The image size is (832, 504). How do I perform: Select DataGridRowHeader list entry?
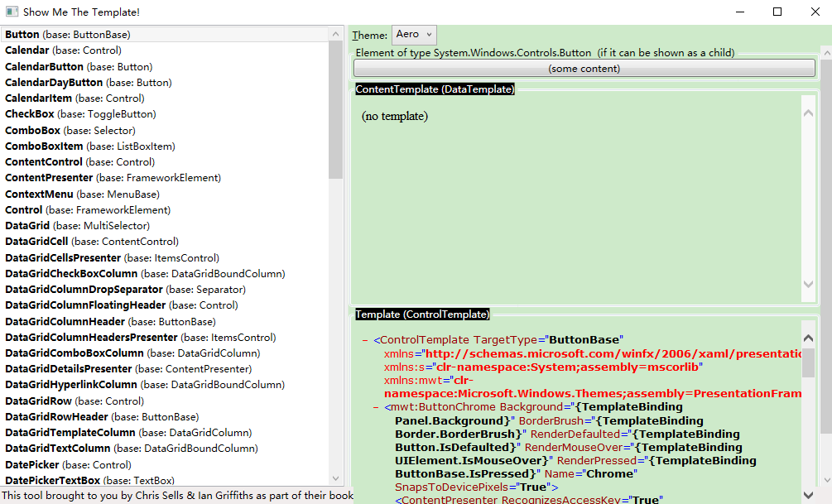[x=165, y=416]
